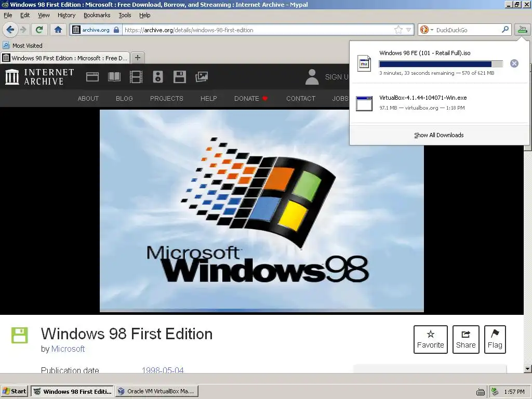Click the archive.org site identity badge
Image resolution: width=532 pixels, height=399 pixels.
point(96,30)
